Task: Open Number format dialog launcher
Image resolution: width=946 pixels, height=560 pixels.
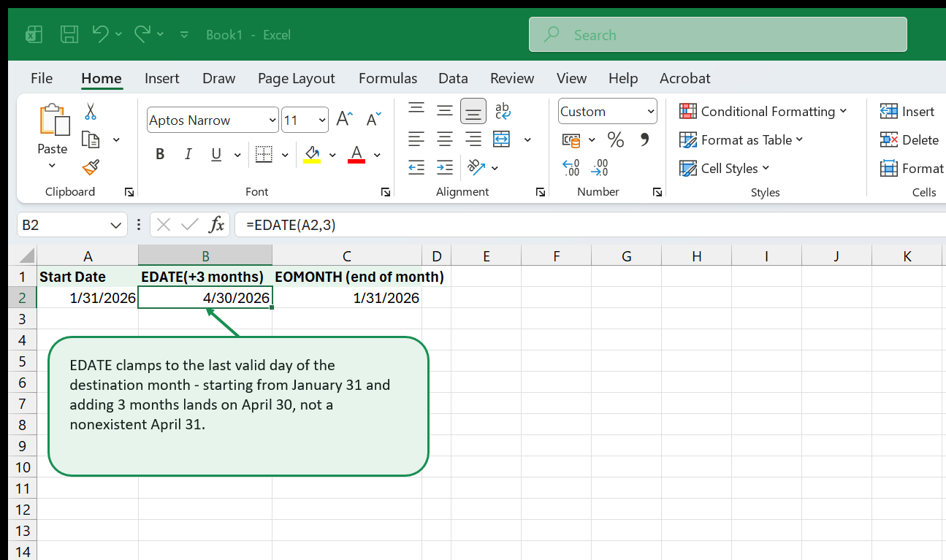Action: (657, 192)
